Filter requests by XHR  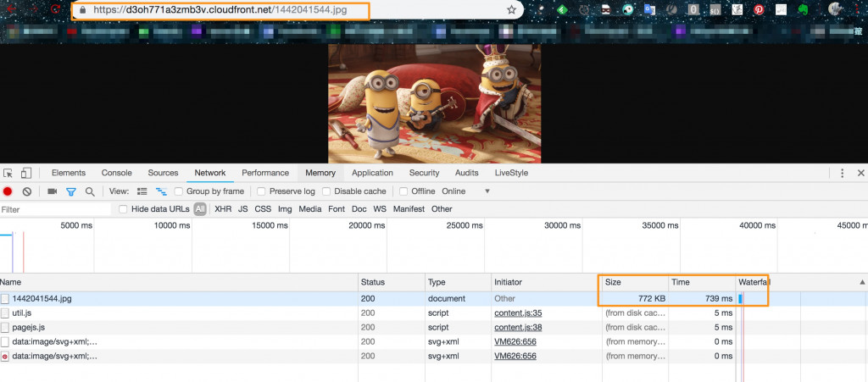[x=223, y=209]
